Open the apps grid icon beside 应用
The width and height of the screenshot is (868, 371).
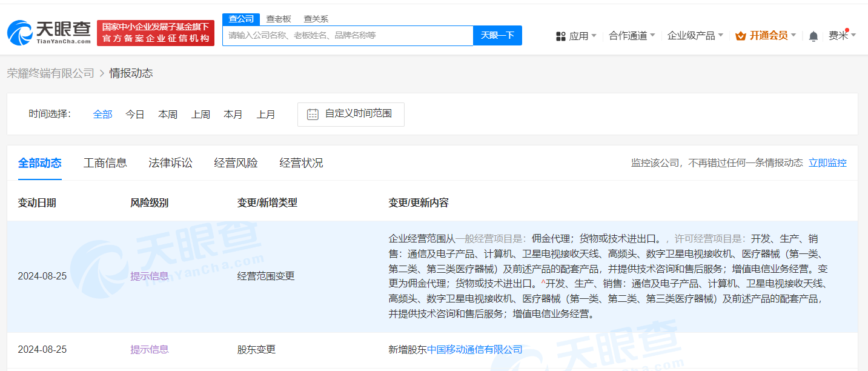pyautogui.click(x=560, y=35)
